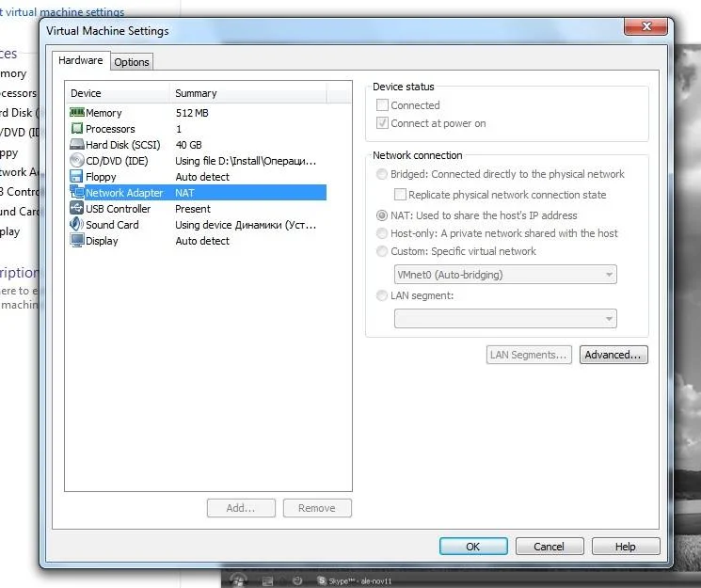This screenshot has width=701, height=588.
Task: Click the USB Controller icon
Action: click(x=77, y=208)
